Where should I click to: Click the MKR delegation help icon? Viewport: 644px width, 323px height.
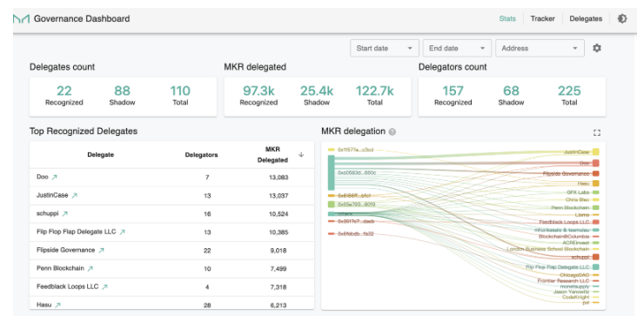pos(392,132)
